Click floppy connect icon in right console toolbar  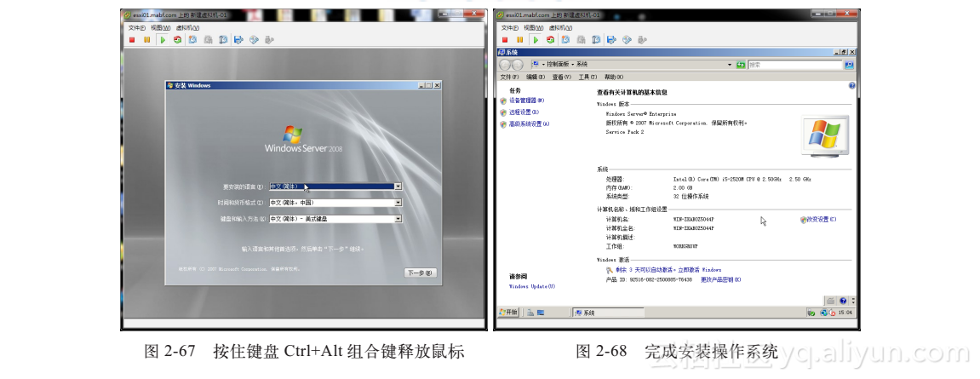pyautogui.click(x=610, y=39)
